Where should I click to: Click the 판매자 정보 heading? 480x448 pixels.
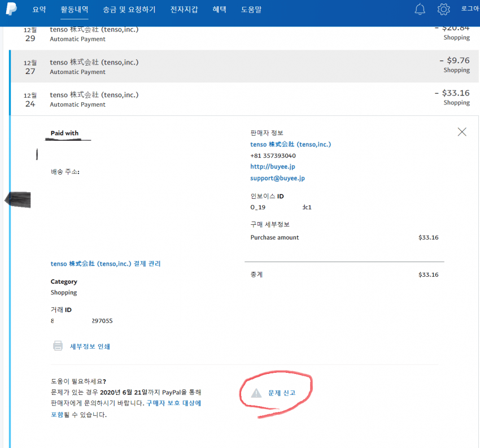coord(267,133)
